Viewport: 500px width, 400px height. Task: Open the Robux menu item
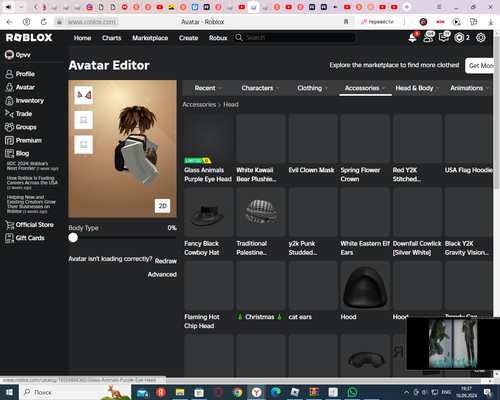(x=218, y=38)
